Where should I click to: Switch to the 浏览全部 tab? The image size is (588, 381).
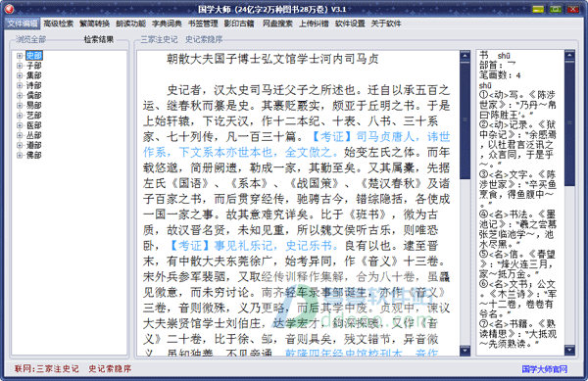[x=30, y=39]
